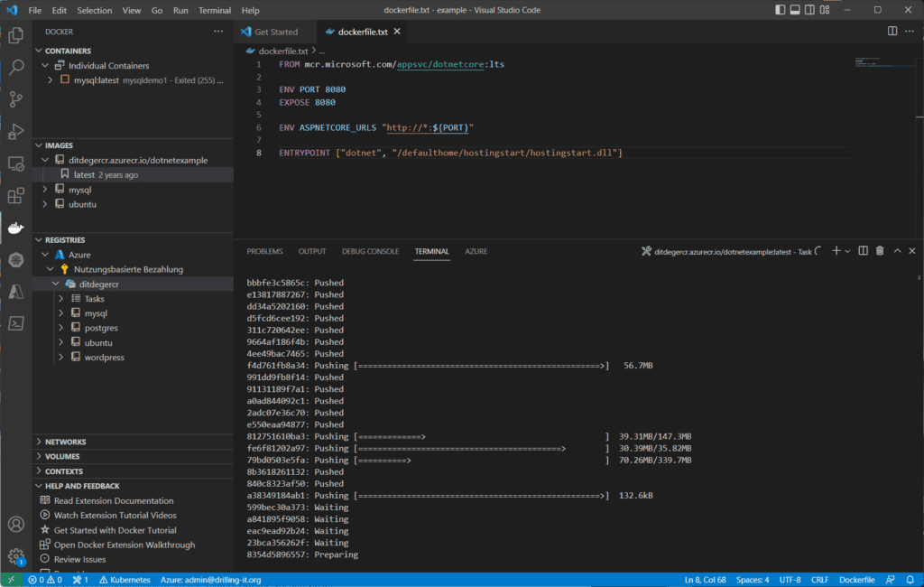Expand the wordpress registry repository

60,357
